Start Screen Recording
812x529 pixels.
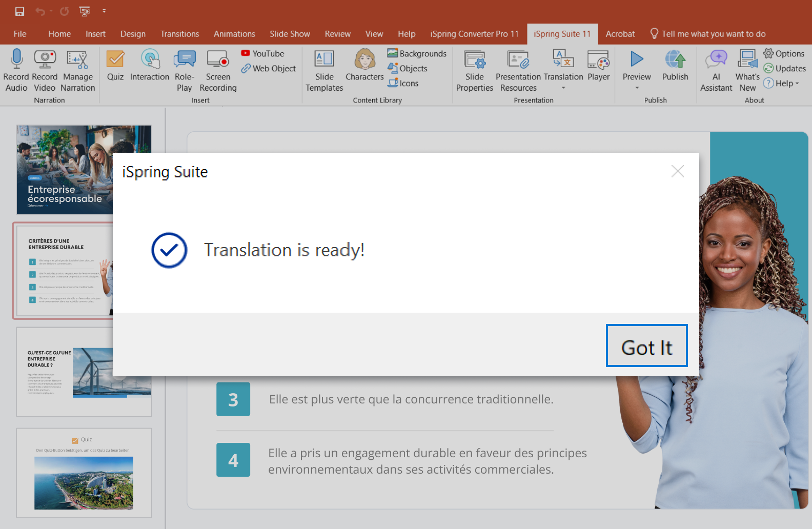tap(218, 71)
